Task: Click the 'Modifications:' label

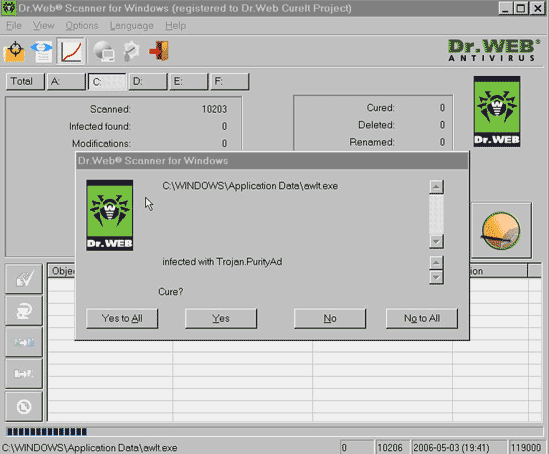Action: click(102, 144)
